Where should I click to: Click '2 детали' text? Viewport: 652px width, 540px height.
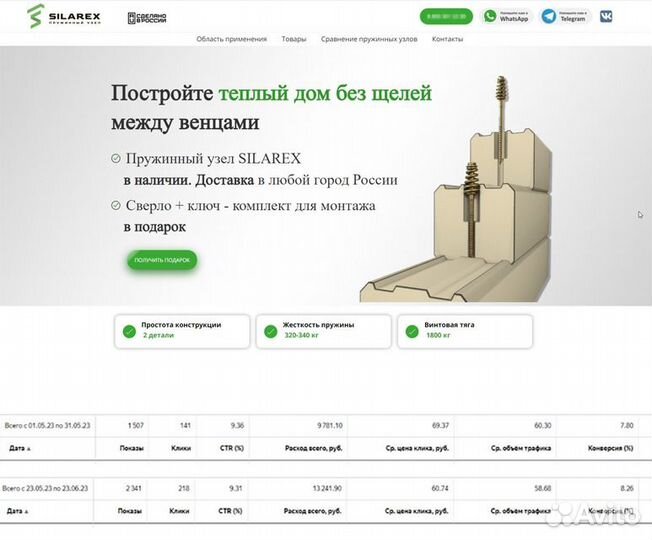tap(158, 335)
